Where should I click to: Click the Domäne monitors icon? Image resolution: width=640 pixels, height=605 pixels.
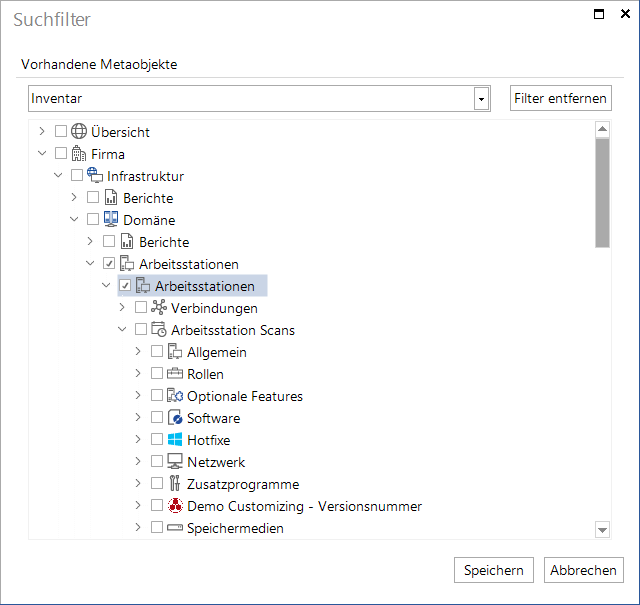click(x=111, y=219)
